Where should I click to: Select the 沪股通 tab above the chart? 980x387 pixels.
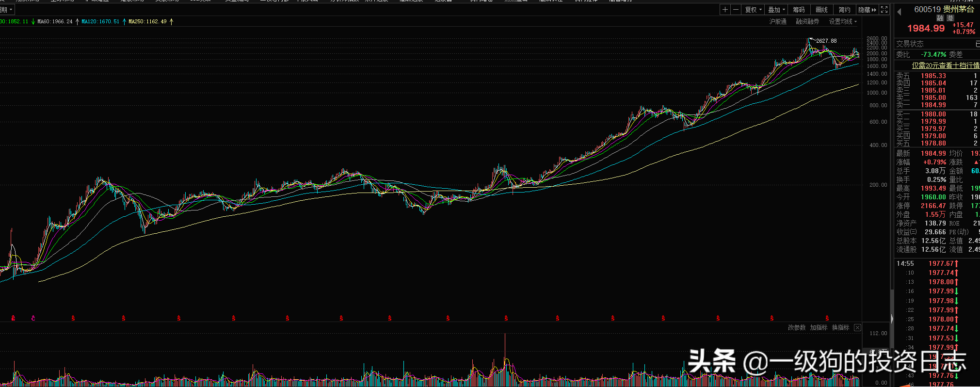click(778, 21)
